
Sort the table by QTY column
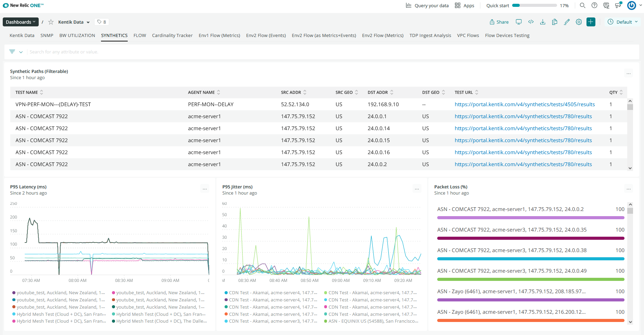(616, 92)
